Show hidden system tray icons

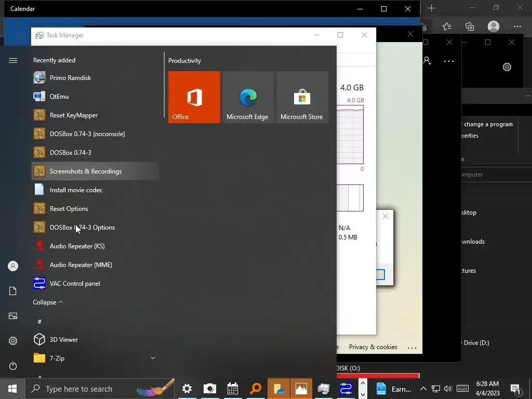pos(423,389)
